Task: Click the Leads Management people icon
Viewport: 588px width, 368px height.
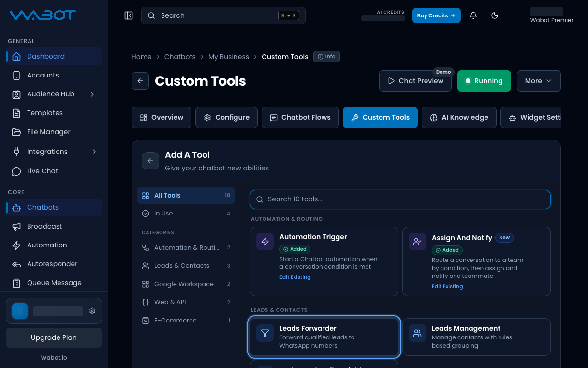Action: coord(417,333)
